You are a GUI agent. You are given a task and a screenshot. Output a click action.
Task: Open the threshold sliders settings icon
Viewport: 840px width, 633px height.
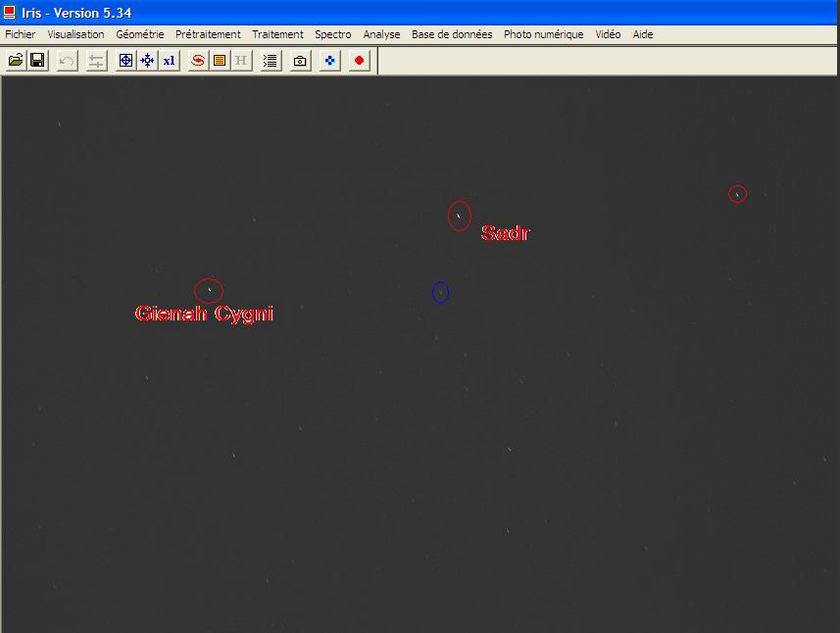96,61
